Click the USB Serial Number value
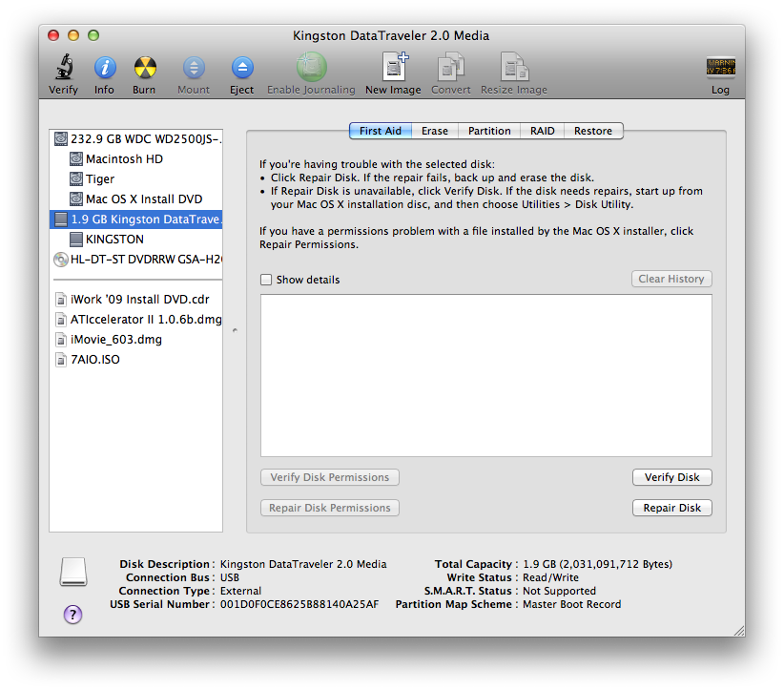The height and width of the screenshot is (690, 784). (x=299, y=604)
